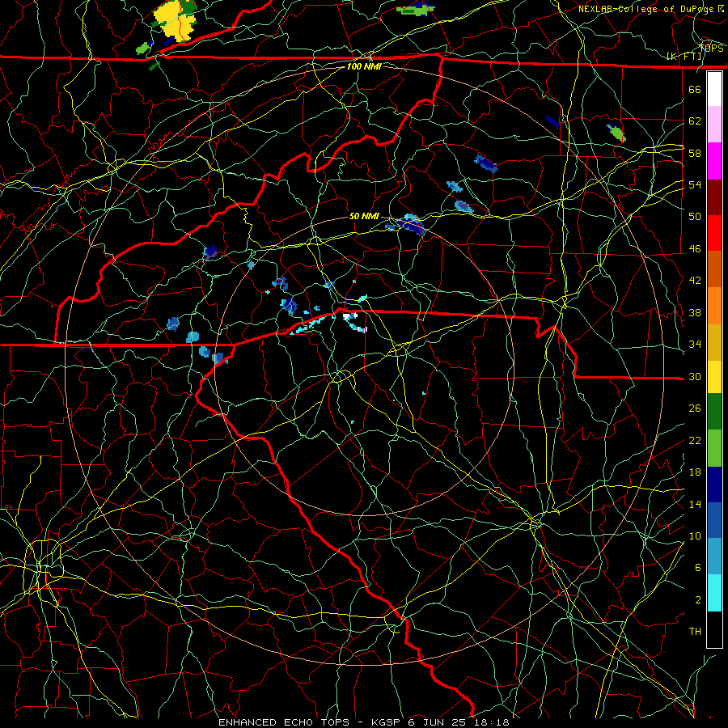Screen dimensions: 728x728
Task: Select the dark green scale swatch
Action: coord(714,412)
